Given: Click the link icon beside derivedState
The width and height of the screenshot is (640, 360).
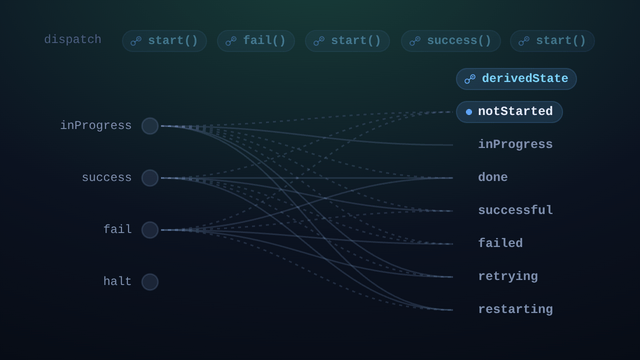Looking at the screenshot, I should (x=470, y=79).
